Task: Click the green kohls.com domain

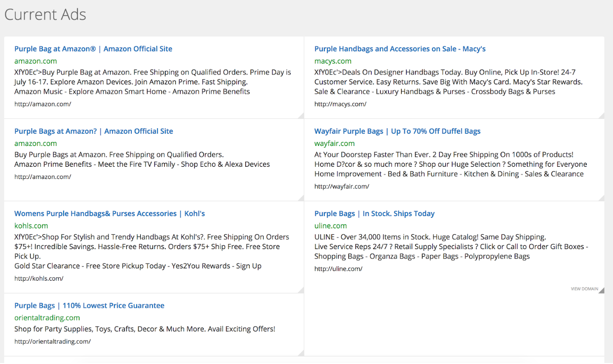Action: click(x=31, y=226)
